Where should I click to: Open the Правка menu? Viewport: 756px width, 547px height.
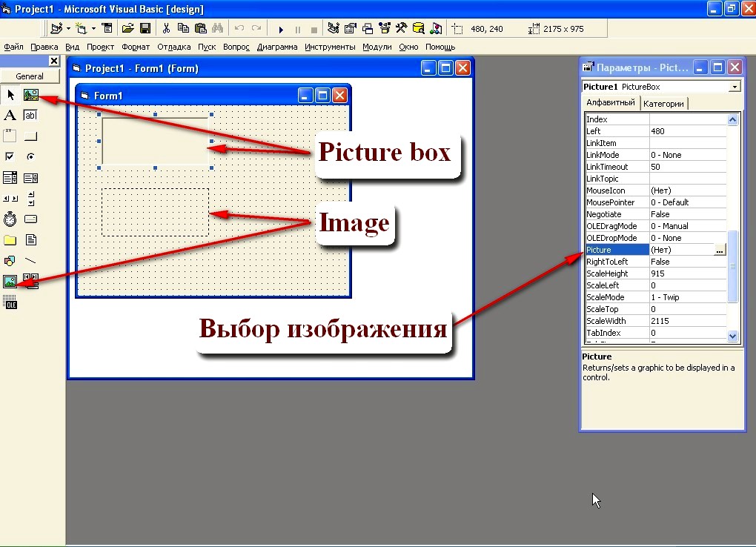[44, 47]
